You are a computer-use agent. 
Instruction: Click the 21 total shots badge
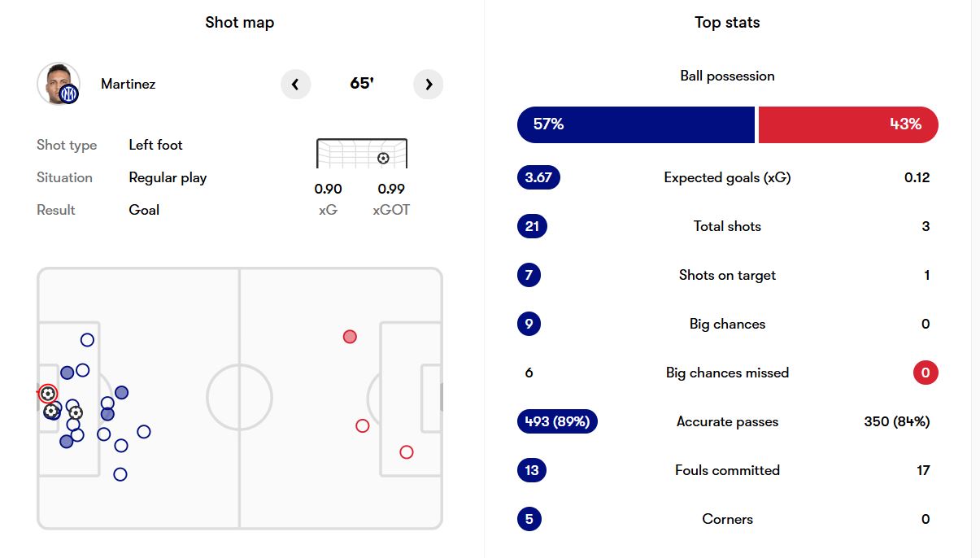pos(532,226)
